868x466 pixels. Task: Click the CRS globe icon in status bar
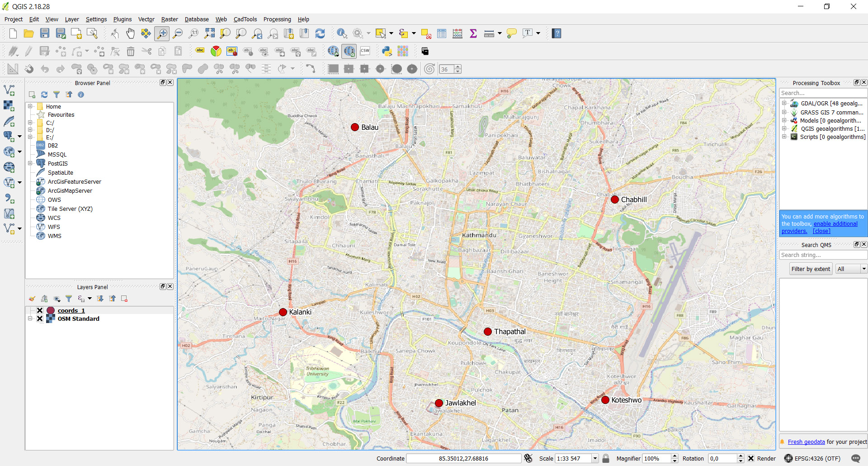[788, 458]
